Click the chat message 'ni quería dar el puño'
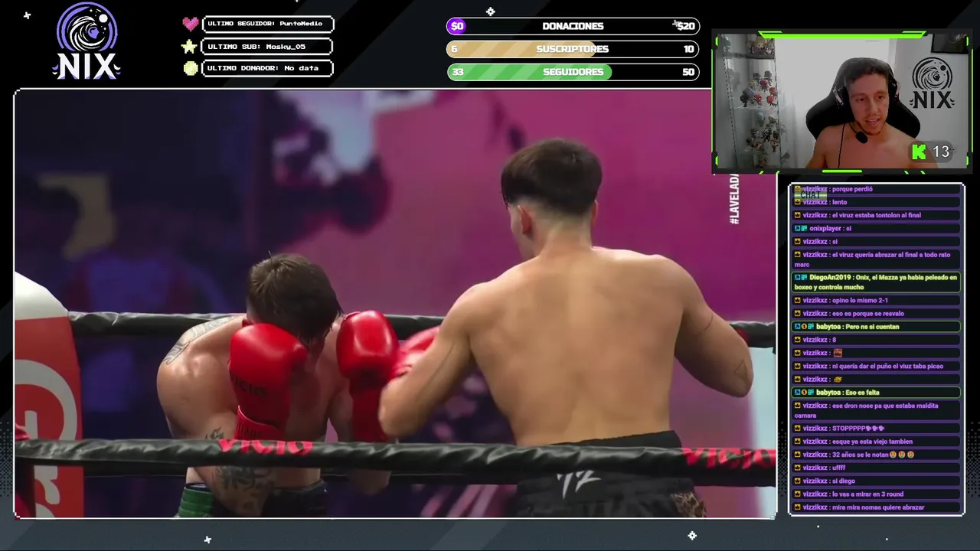 [x=877, y=367]
